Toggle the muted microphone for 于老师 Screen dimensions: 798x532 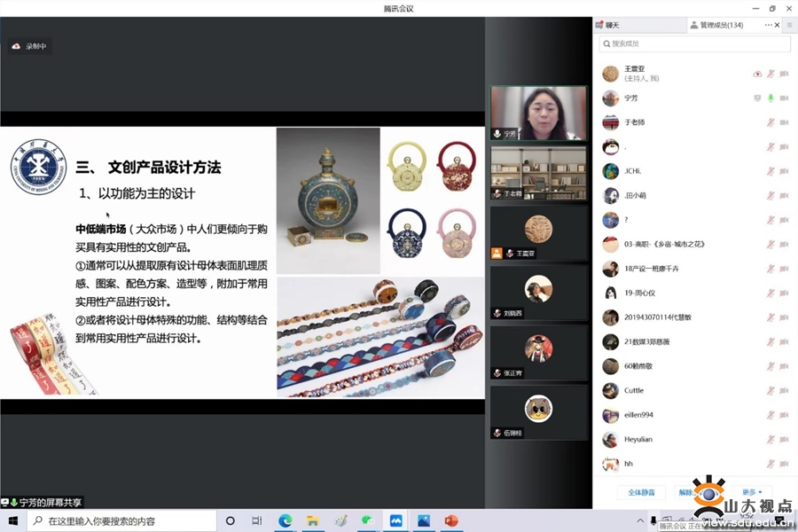pyautogui.click(x=771, y=122)
